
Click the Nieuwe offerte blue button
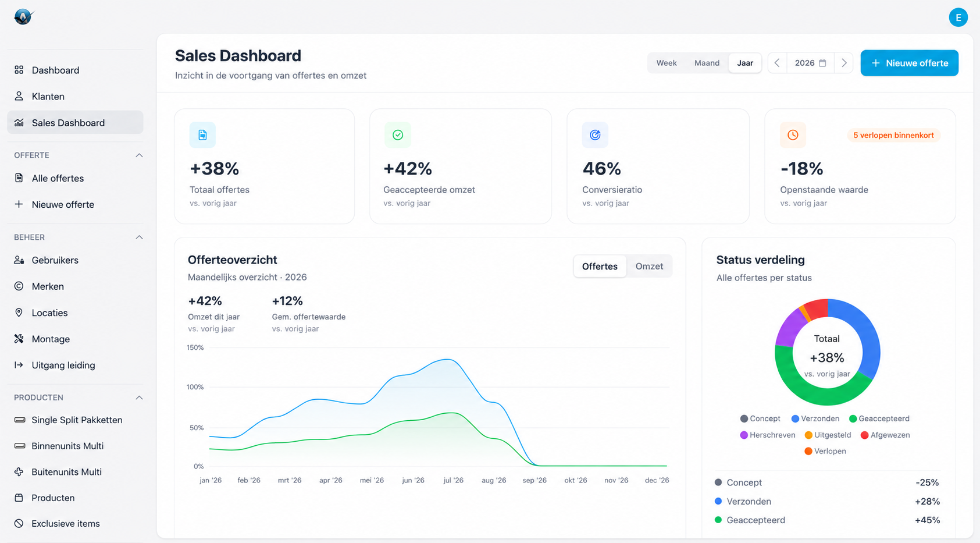tap(909, 63)
